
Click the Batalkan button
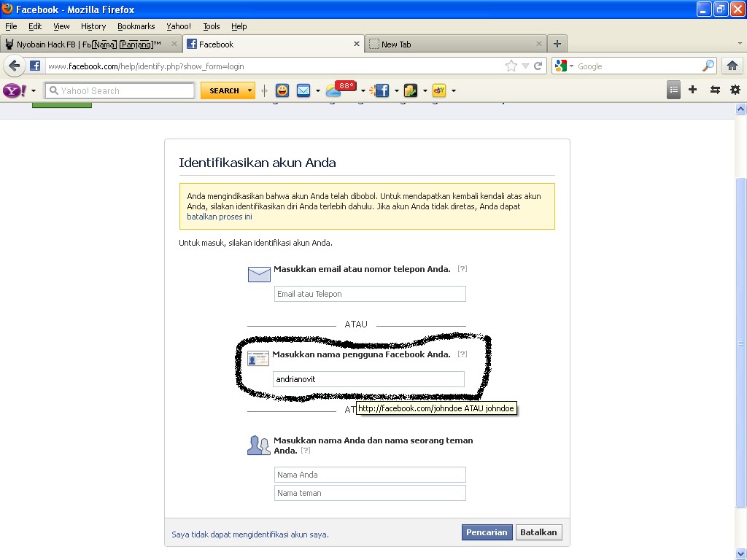click(538, 532)
